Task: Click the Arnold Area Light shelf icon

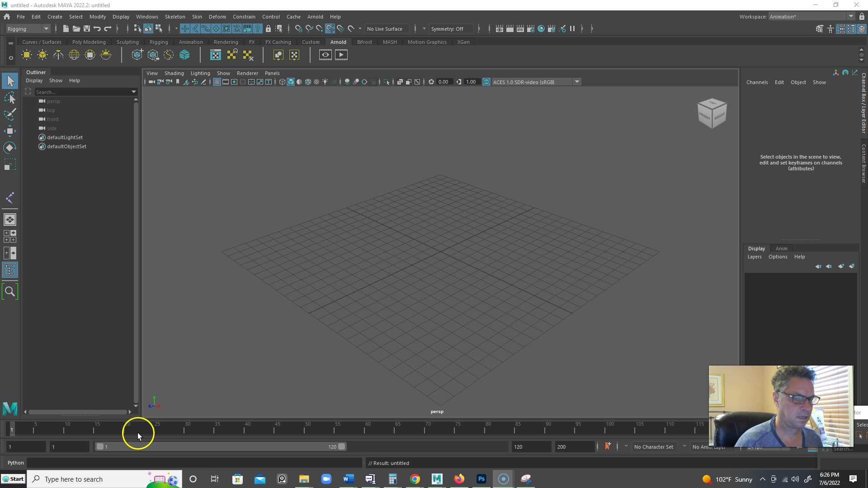Action: (x=27, y=55)
